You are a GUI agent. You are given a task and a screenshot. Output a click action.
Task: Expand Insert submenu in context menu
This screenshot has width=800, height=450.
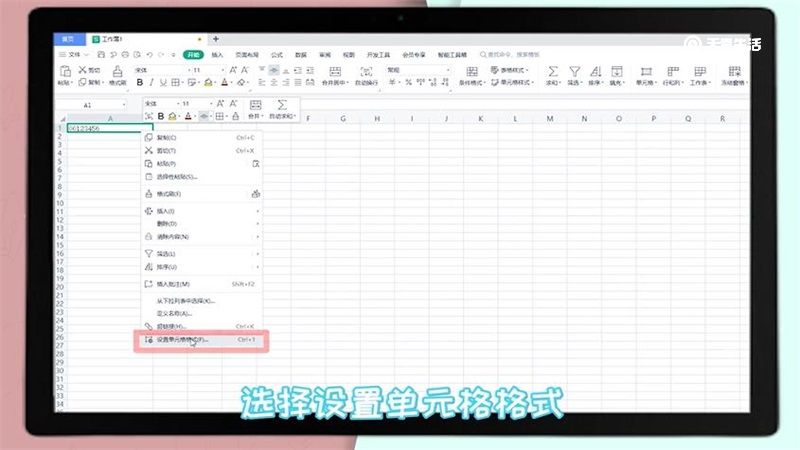coord(202,211)
